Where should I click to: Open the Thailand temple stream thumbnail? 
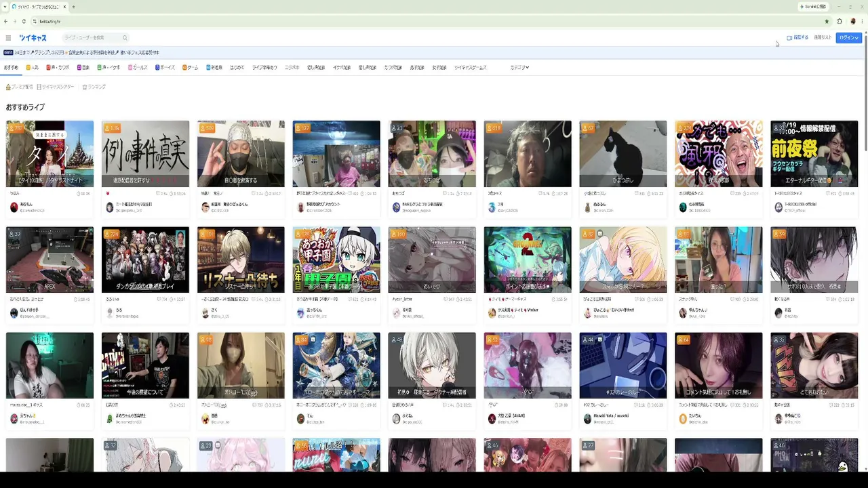[50, 154]
